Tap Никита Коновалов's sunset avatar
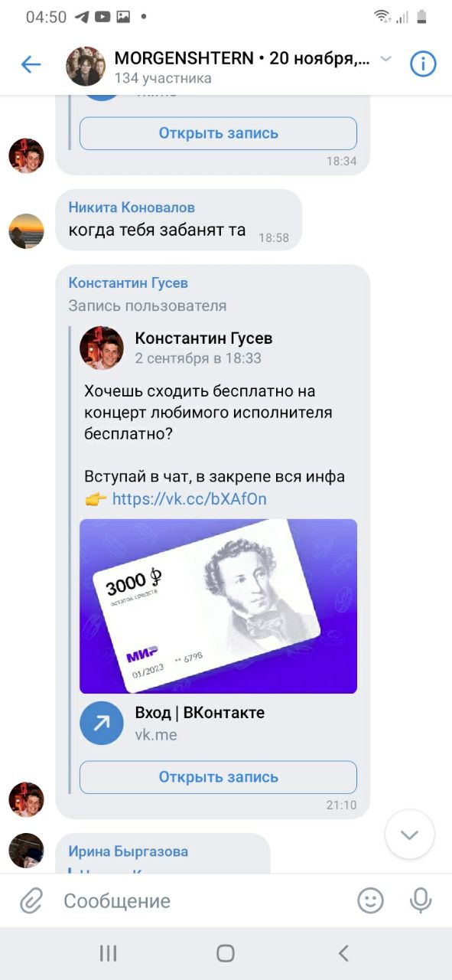 pyautogui.click(x=27, y=231)
